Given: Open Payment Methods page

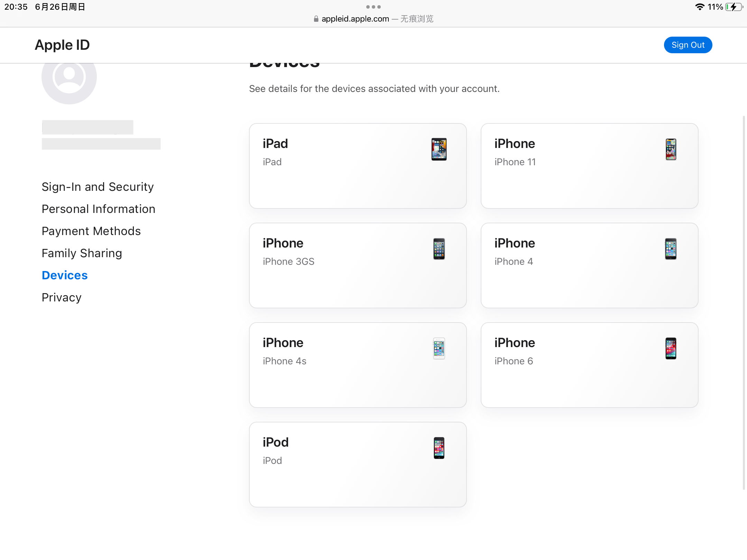Looking at the screenshot, I should (x=91, y=231).
